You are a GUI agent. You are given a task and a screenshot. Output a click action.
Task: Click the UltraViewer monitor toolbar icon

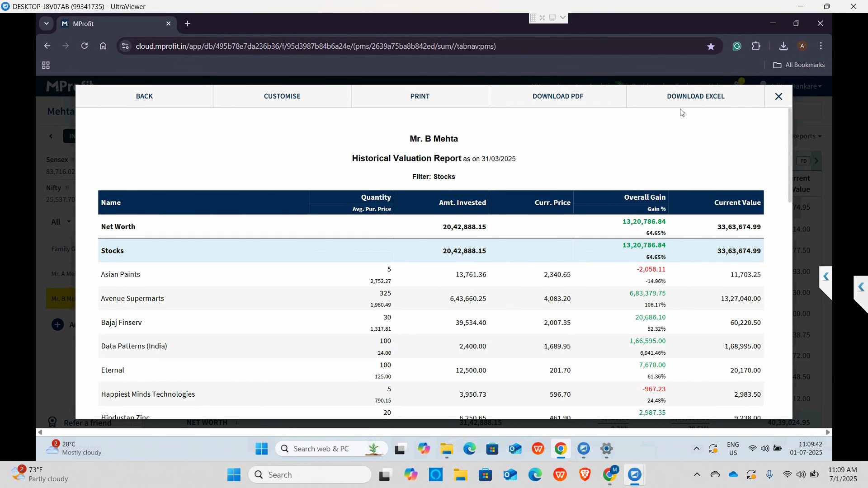click(552, 18)
